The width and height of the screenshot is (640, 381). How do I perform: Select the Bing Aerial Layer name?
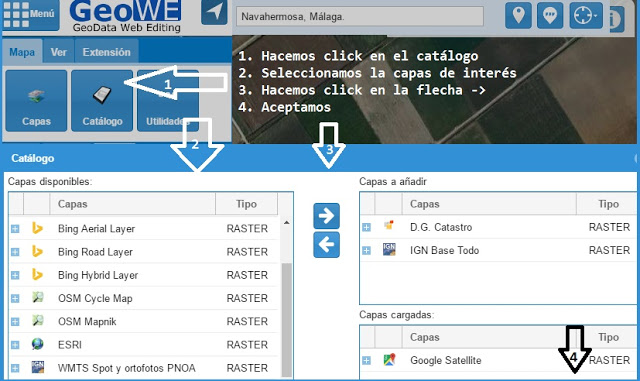(x=96, y=229)
